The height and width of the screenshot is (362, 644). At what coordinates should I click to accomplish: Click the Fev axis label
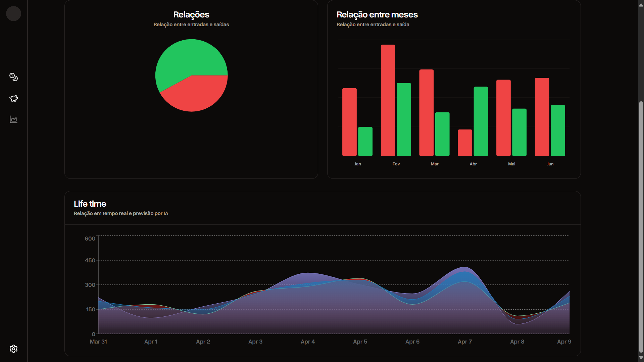coord(396,164)
